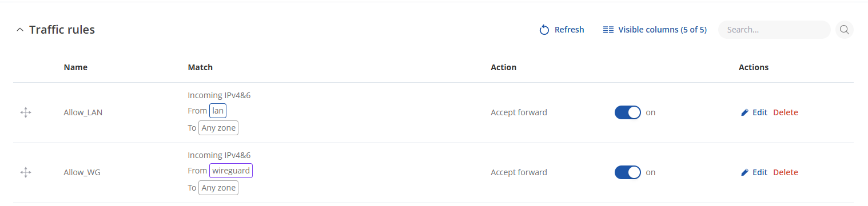Screen dimensions: 868x206
Task: Grab the move handle for Allow_WG
Action: pyautogui.click(x=26, y=172)
